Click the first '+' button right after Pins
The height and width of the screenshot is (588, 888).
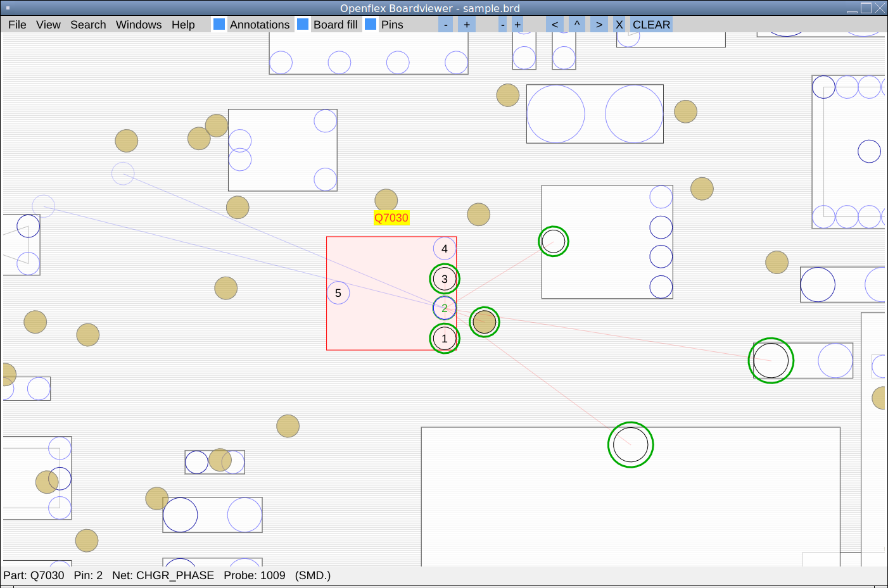point(467,25)
